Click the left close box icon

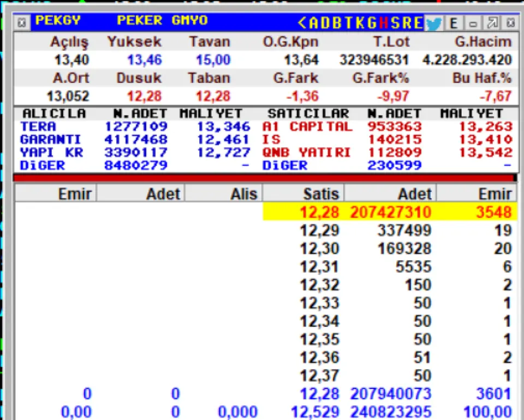pyautogui.click(x=22, y=22)
